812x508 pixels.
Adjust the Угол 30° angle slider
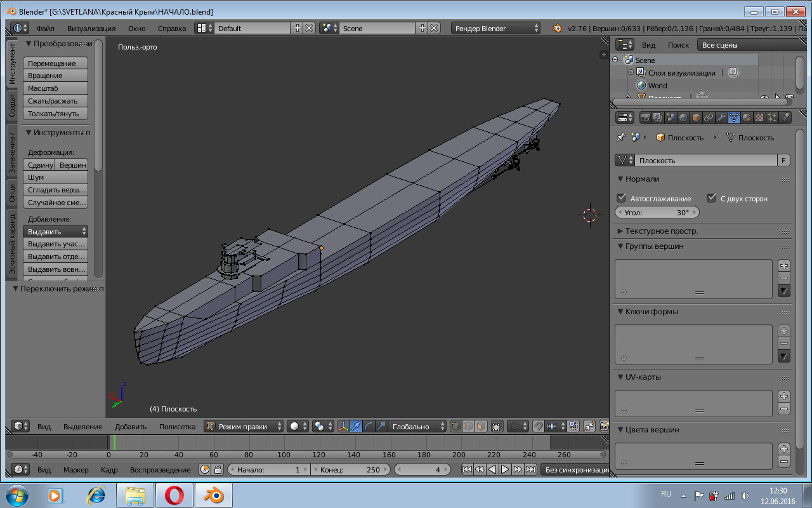pos(657,213)
